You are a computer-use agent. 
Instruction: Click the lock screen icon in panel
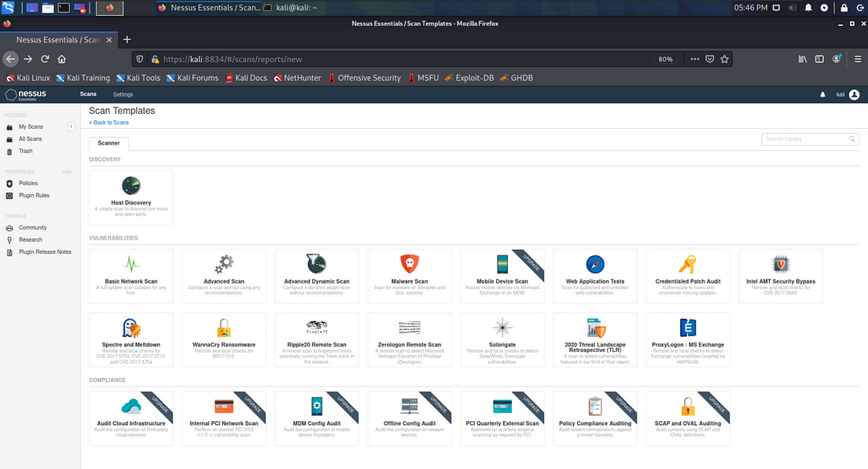844,8
